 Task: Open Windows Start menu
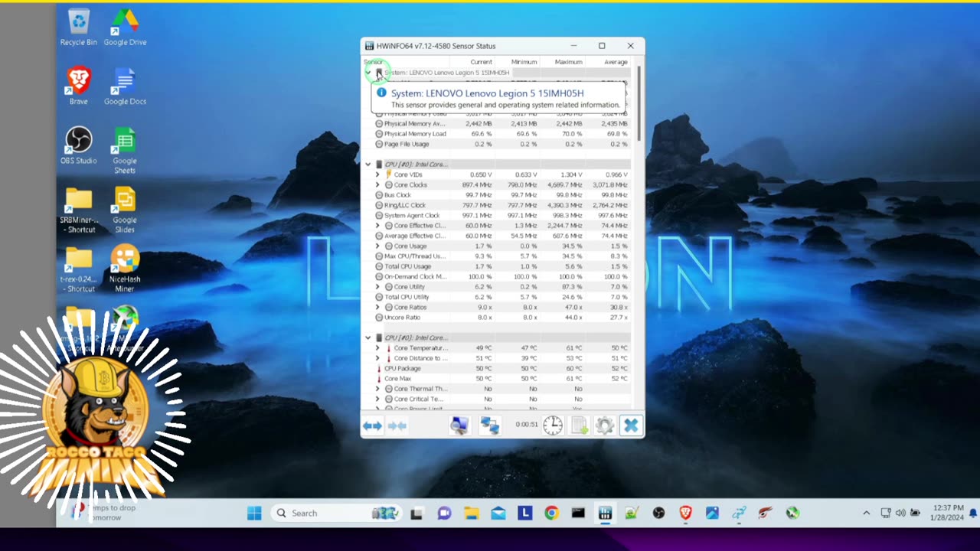(254, 513)
